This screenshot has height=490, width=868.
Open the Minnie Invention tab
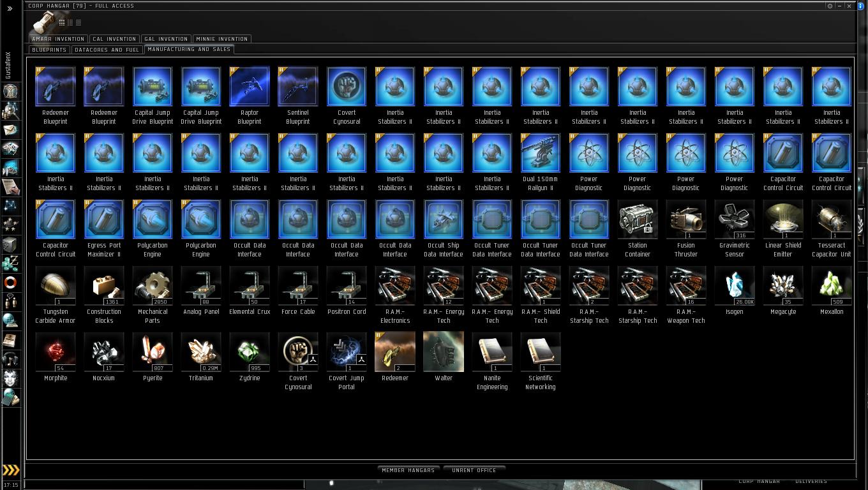[221, 39]
